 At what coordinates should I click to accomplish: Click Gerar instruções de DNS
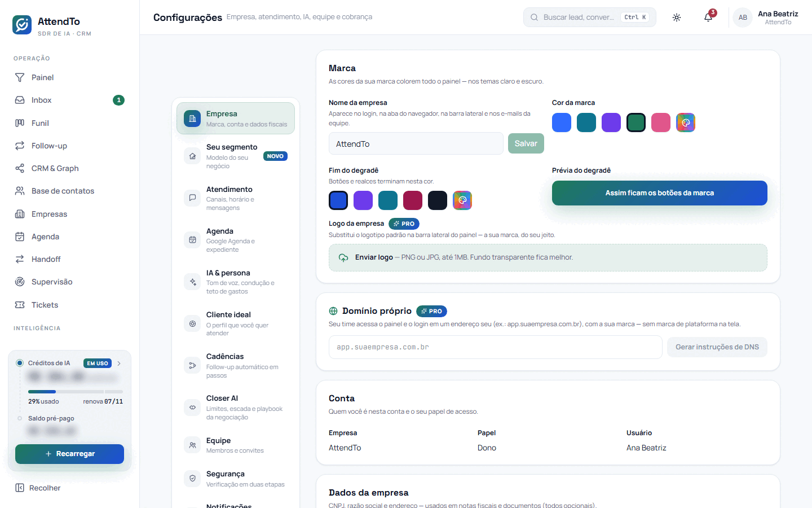pyautogui.click(x=717, y=347)
